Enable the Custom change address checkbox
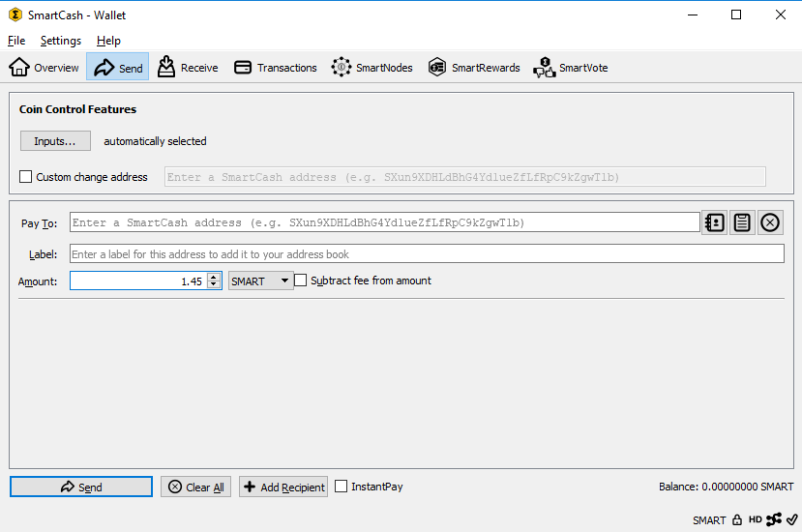802x532 pixels. pos(25,177)
